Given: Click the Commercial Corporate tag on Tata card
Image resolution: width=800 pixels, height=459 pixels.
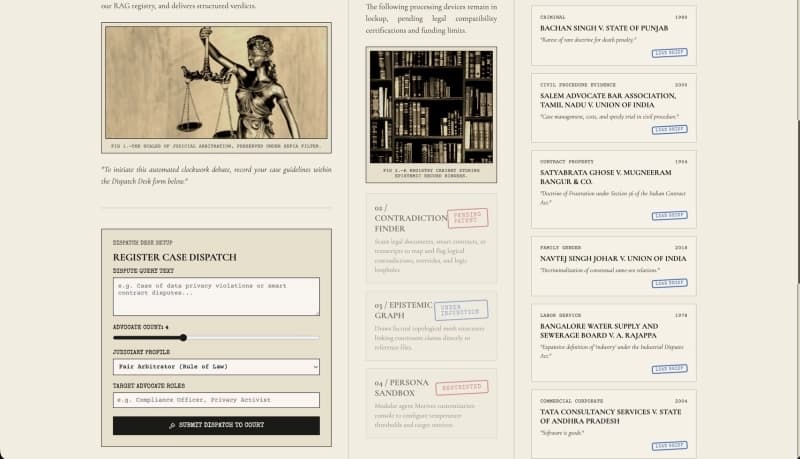Looking at the screenshot, I should click(571, 401).
